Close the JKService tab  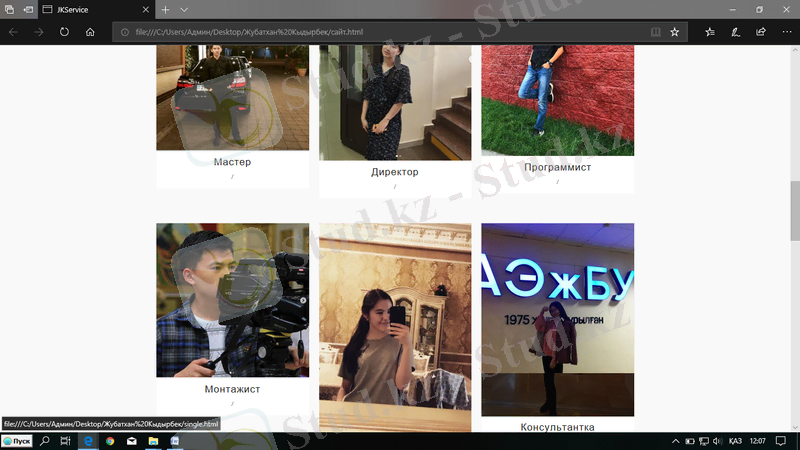tap(145, 10)
